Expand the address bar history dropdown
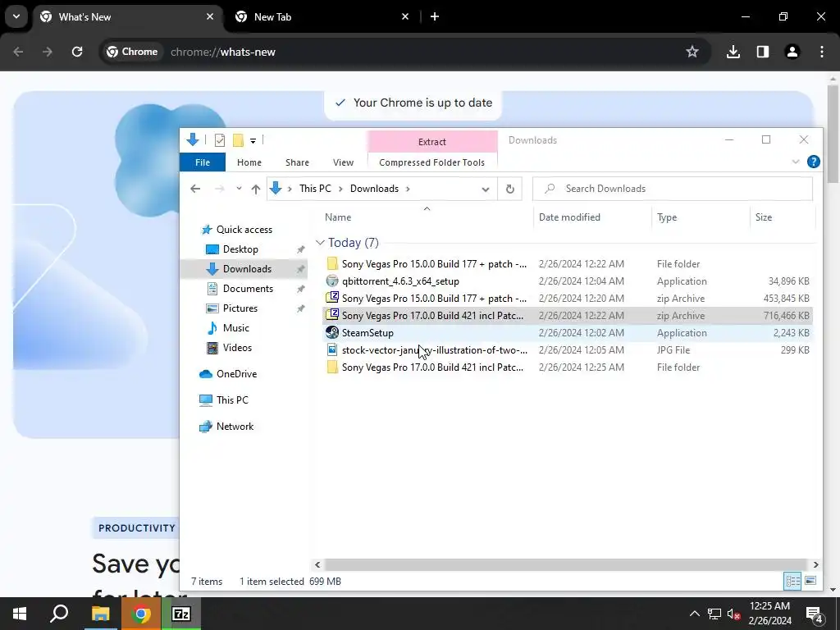Screen dimensions: 840x630 [x=486, y=189]
